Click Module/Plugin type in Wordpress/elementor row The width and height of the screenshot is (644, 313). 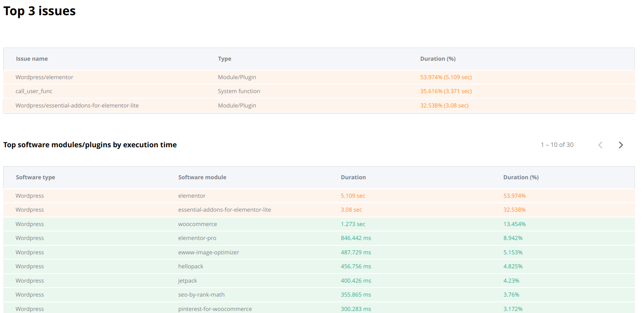click(x=237, y=77)
